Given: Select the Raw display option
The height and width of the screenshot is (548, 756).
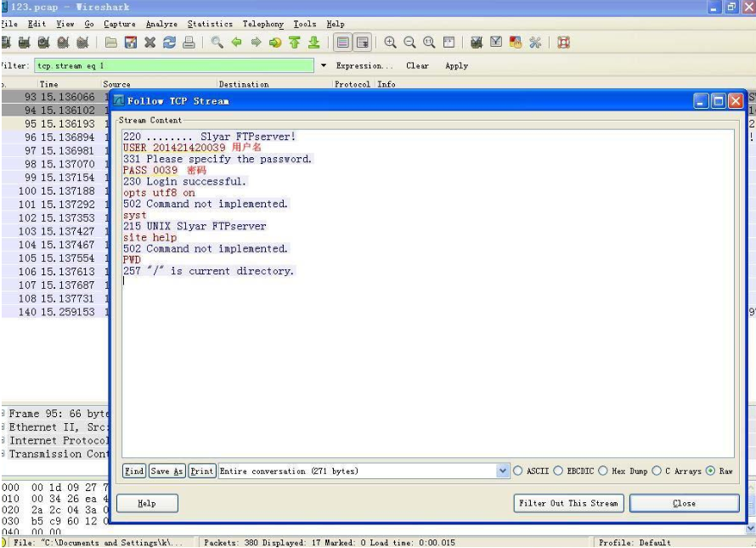Looking at the screenshot, I should click(710, 471).
